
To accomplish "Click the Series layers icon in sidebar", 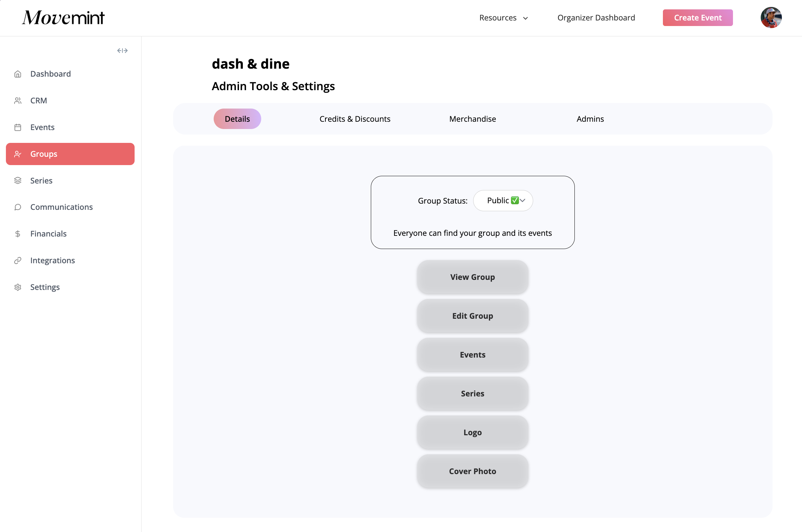I will tap(18, 181).
